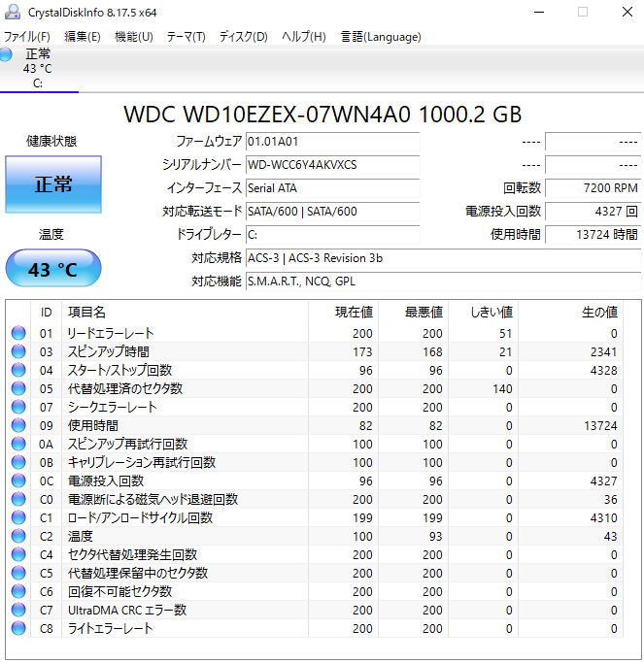Screen dimensions: 644x663
Task: Click status icon of スピンアップ再試行回数 row
Action: (18, 444)
